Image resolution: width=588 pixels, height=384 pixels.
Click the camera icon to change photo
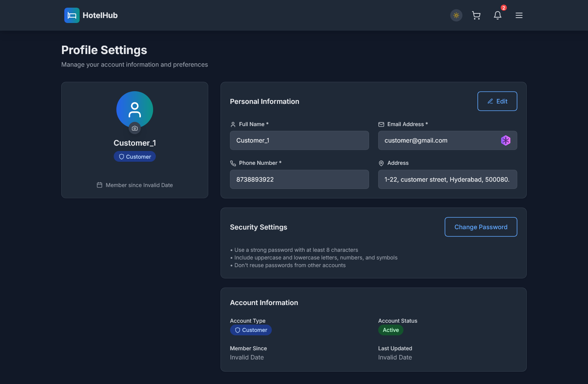point(135,128)
